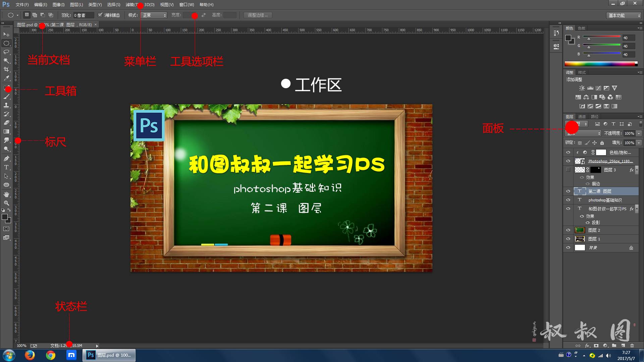
Task: Click the Add layer mask icon
Action: [x=596, y=346]
